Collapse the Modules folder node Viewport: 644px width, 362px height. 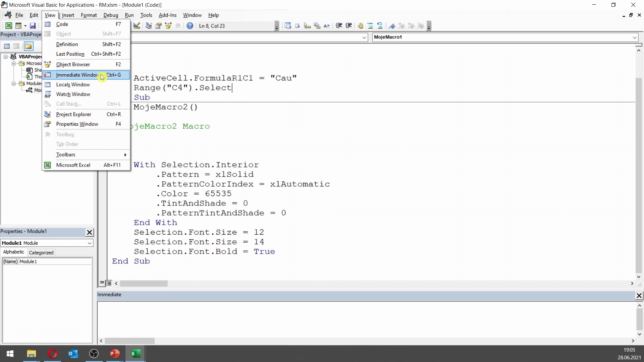pyautogui.click(x=14, y=83)
